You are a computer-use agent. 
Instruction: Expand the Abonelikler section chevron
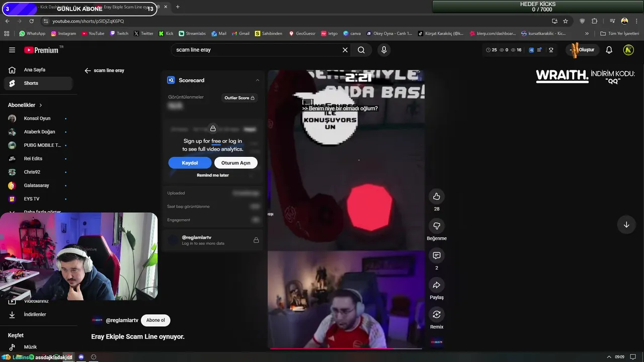41,105
